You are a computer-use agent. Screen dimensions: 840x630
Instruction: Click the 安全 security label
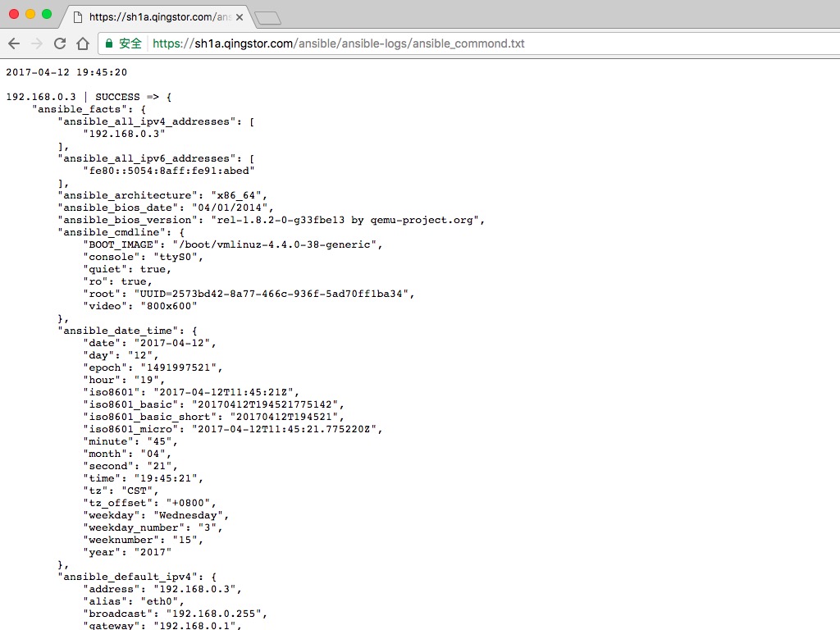click(x=130, y=43)
